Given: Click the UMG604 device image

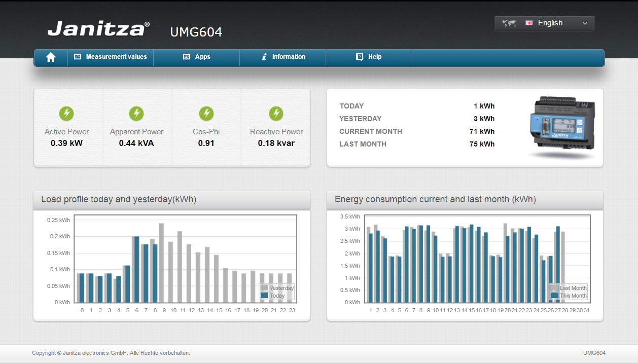Looking at the screenshot, I should (563, 127).
